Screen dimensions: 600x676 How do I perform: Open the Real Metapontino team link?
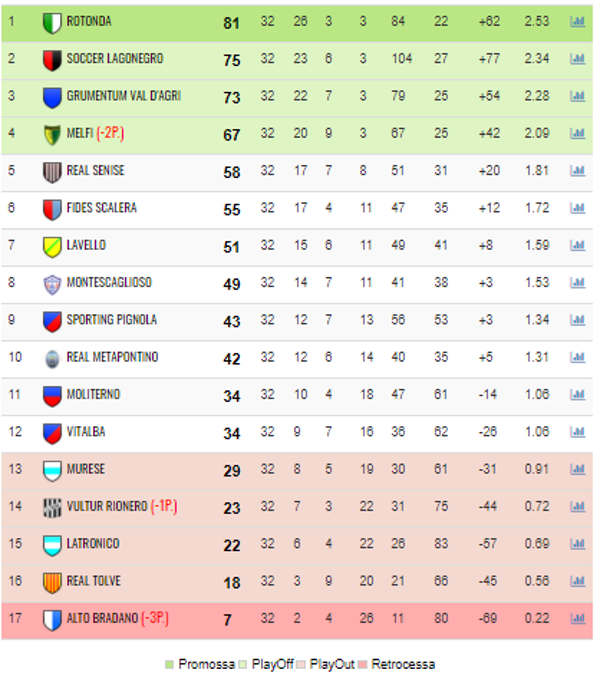(112, 357)
